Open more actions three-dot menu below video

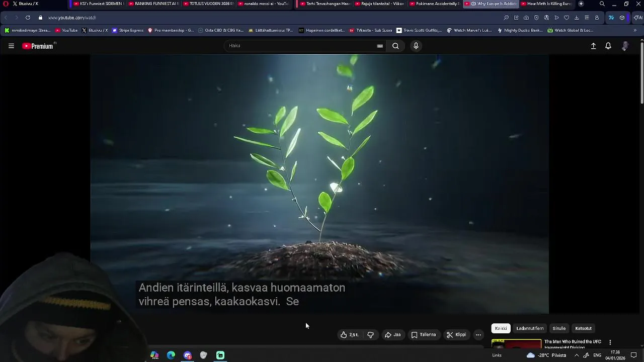point(478,335)
